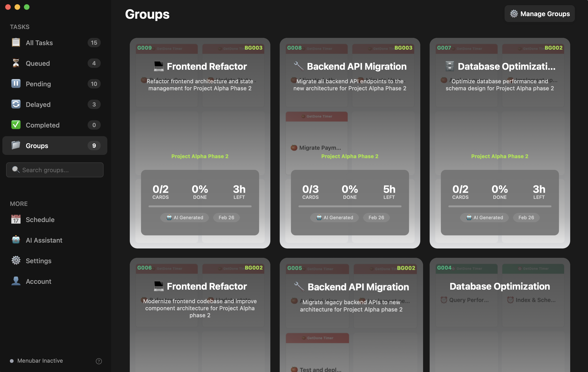Click progress bar on G007 Database card
The width and height of the screenshot is (588, 372).
click(x=500, y=206)
